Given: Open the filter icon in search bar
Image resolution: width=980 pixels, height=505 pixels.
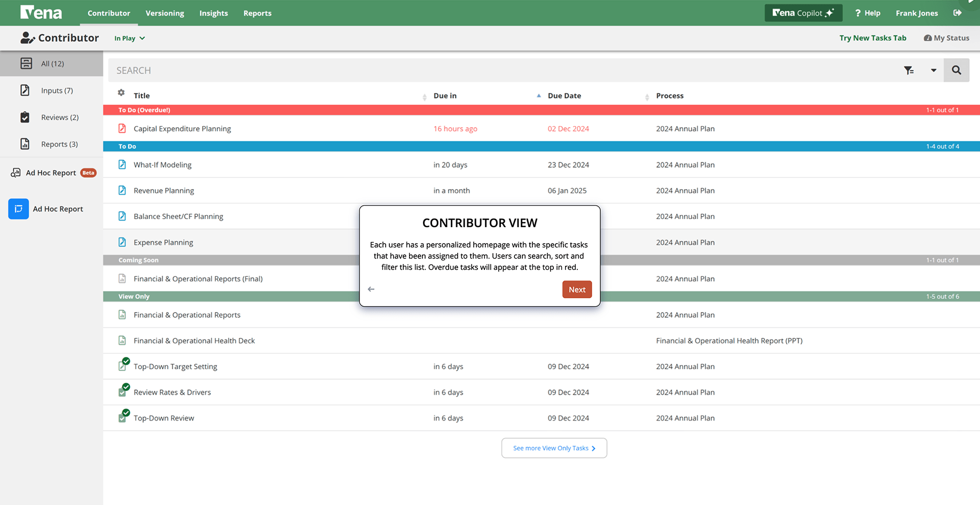Looking at the screenshot, I should tap(908, 71).
